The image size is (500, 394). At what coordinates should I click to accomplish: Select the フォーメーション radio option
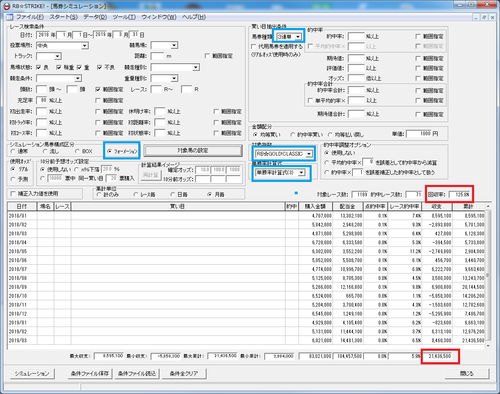122,151
